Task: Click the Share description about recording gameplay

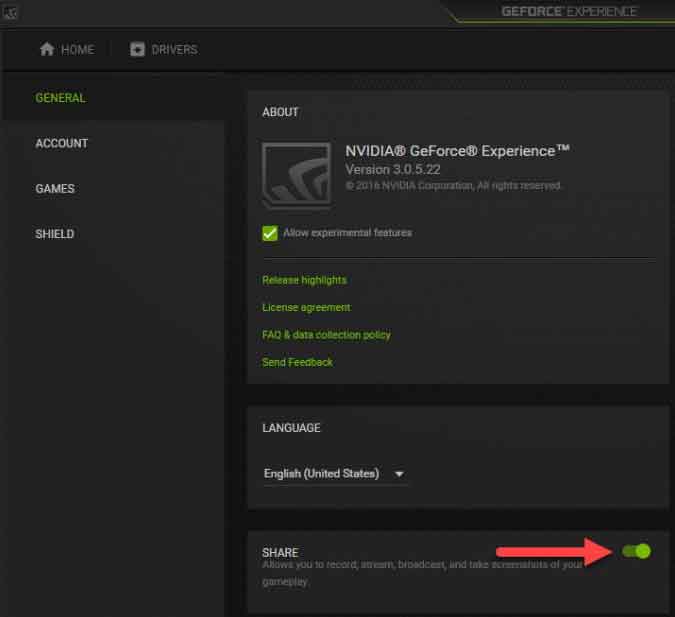Action: coord(422,573)
